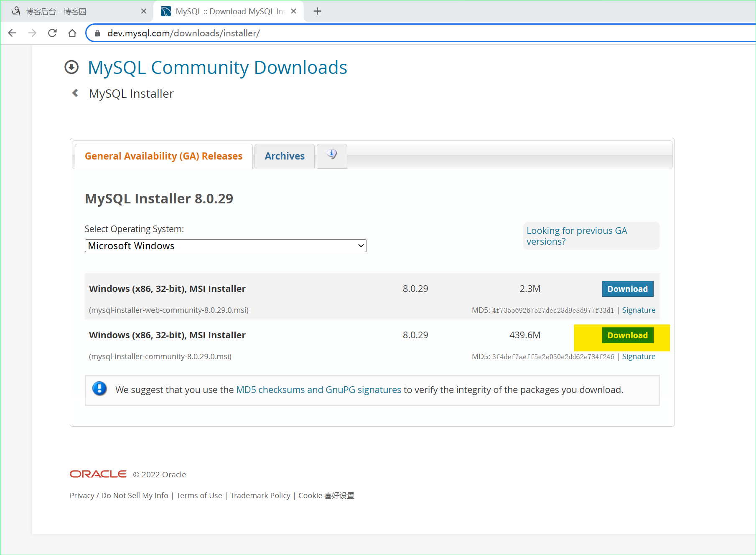Click the browser forward arrow
Image resolution: width=756 pixels, height=555 pixels.
pyautogui.click(x=32, y=33)
